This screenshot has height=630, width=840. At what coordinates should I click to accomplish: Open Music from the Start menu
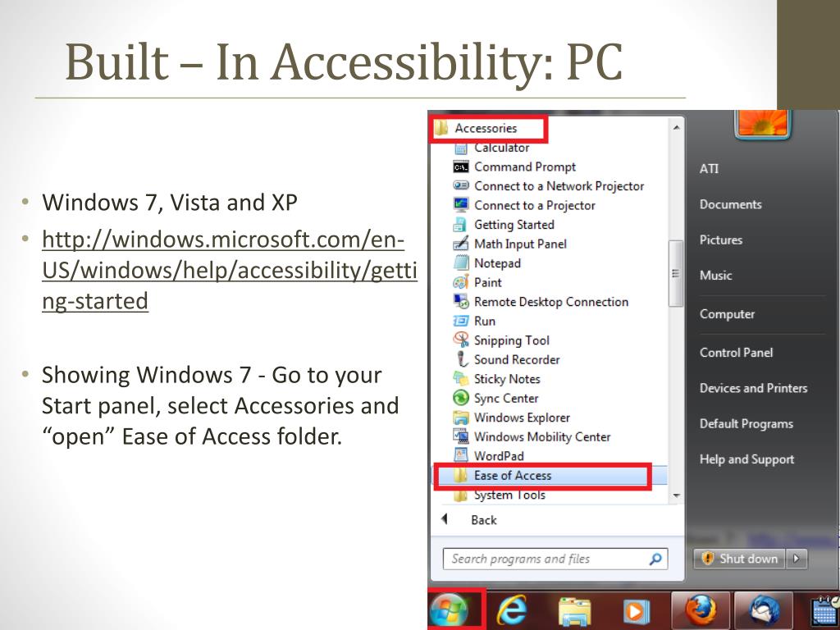tap(715, 276)
